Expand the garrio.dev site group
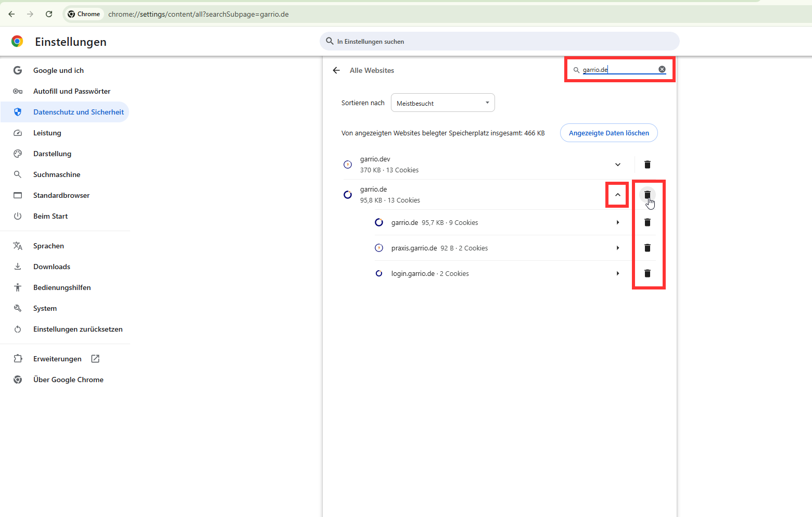The width and height of the screenshot is (812, 517). click(x=618, y=165)
